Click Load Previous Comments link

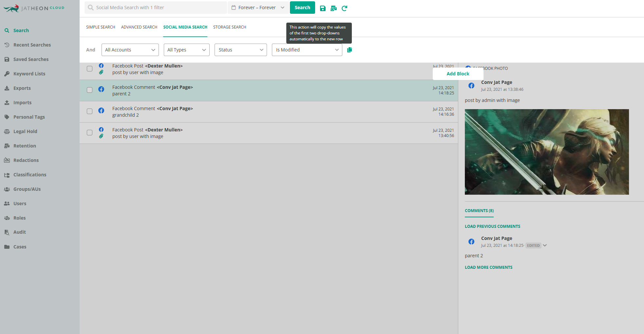(492, 226)
